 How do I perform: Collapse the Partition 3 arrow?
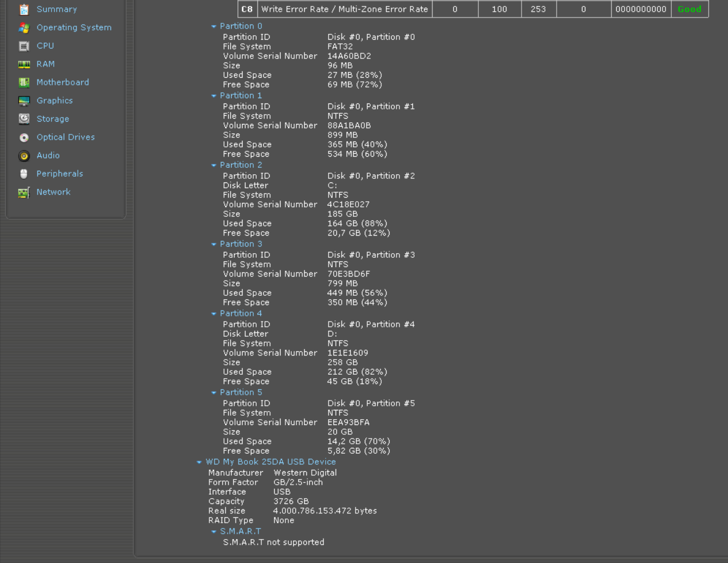213,244
